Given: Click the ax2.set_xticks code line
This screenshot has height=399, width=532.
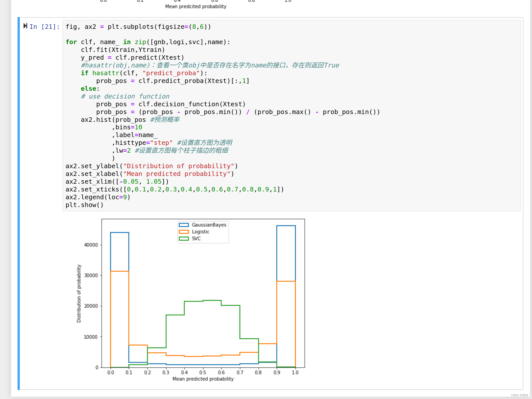Looking at the screenshot, I should pos(175,189).
